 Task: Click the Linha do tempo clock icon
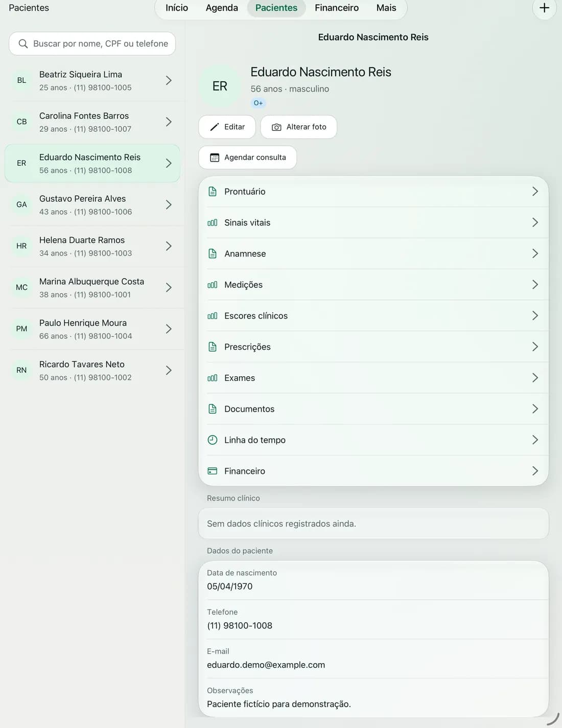pyautogui.click(x=213, y=440)
